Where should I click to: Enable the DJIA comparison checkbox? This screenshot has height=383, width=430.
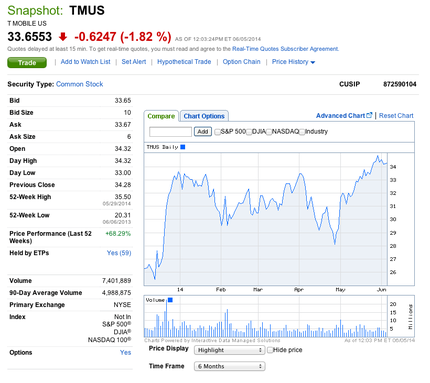coord(249,132)
